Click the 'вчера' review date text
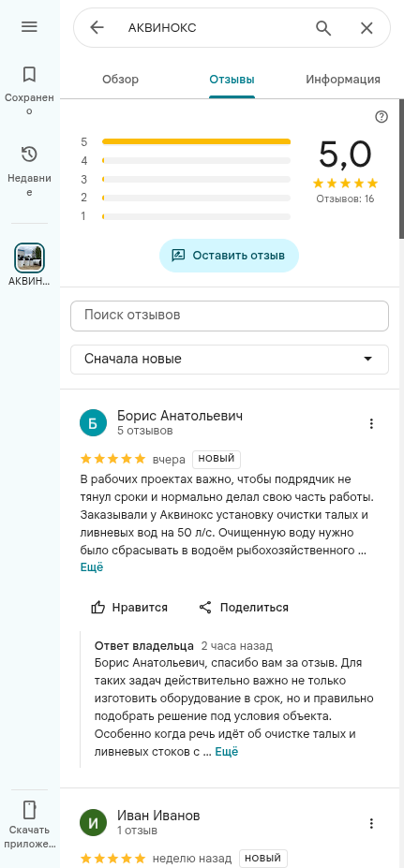404x868 pixels. click(169, 460)
